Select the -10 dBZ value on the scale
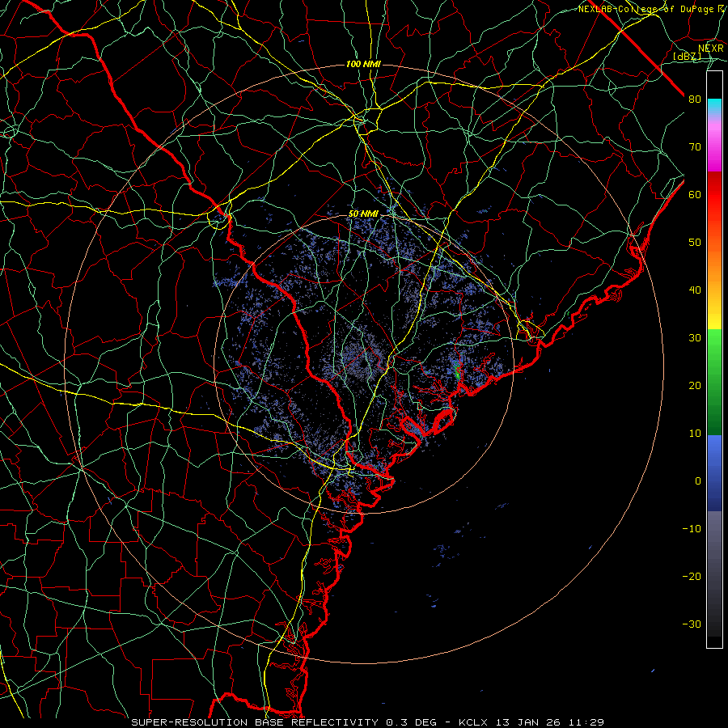 coord(692,529)
